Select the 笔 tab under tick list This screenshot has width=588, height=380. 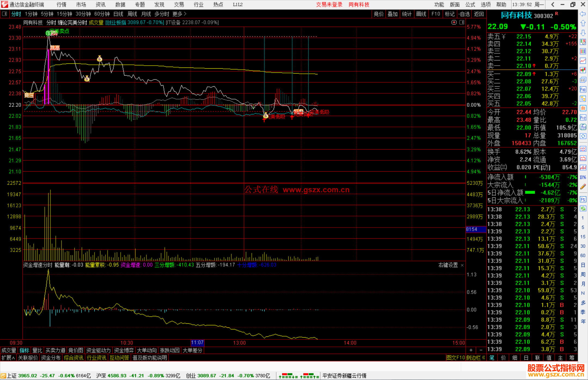492,358
